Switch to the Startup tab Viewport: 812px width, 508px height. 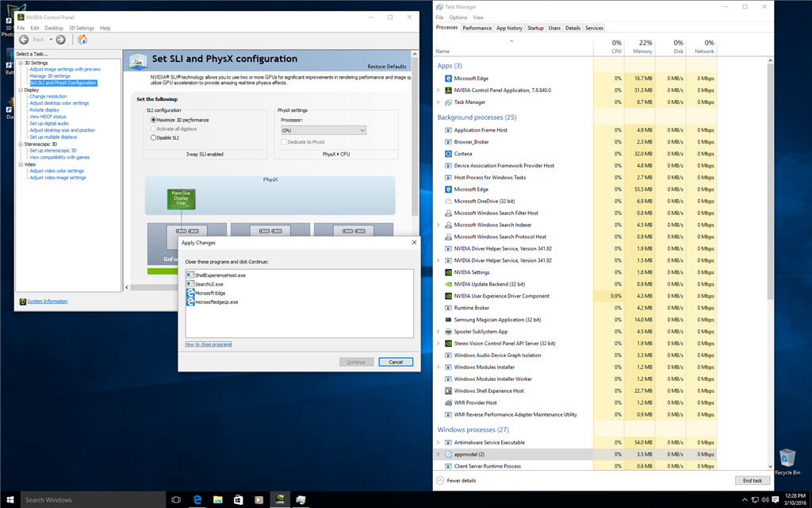tap(535, 28)
